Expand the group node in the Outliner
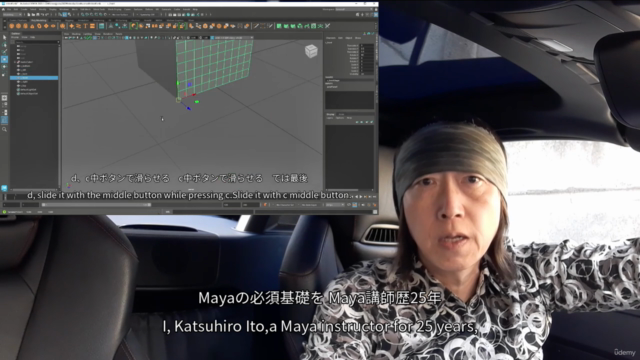Screen dimensions: 640x360 (x=15, y=62)
